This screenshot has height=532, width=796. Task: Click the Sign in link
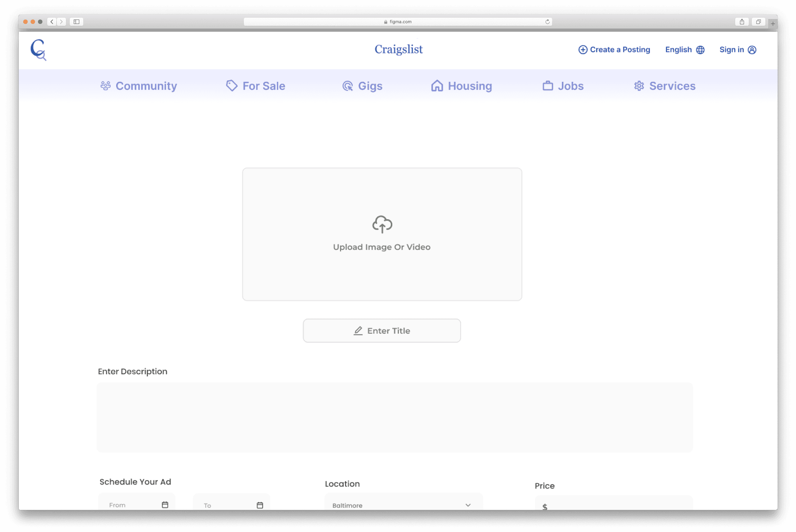[731, 50]
